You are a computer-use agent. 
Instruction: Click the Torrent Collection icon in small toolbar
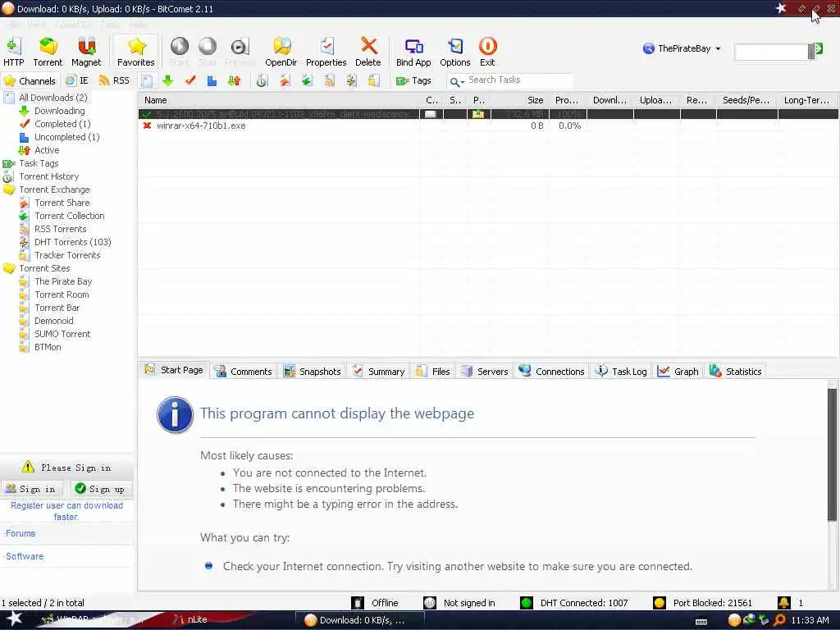pyautogui.click(x=307, y=81)
